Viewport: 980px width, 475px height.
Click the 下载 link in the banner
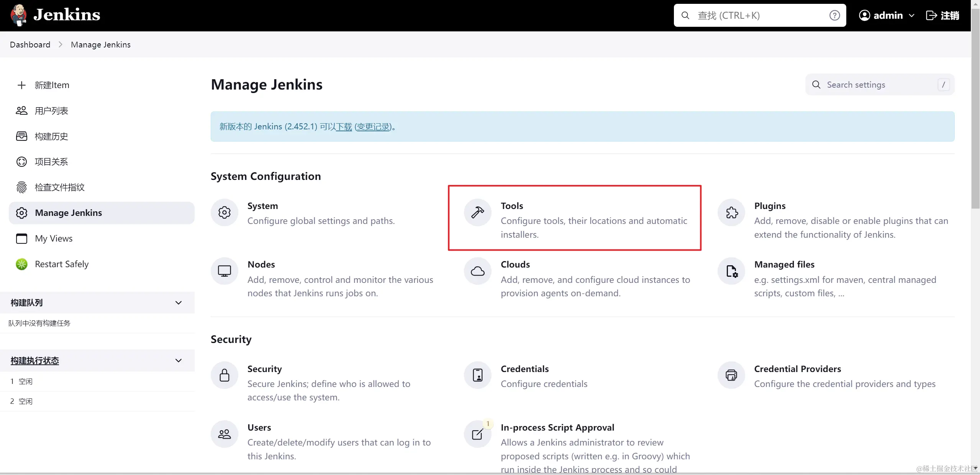344,127
